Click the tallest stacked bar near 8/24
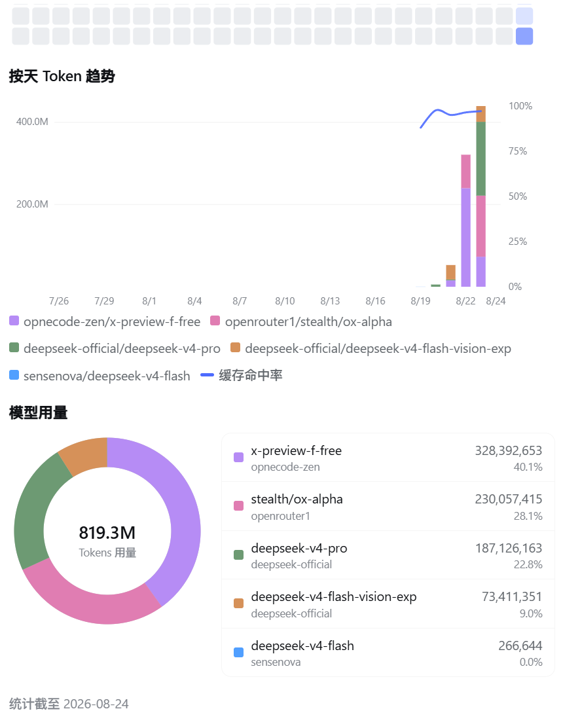 click(481, 196)
